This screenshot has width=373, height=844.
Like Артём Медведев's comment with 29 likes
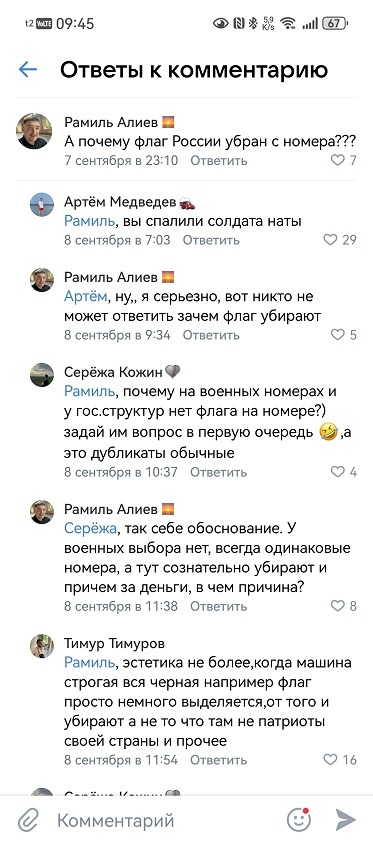click(330, 240)
